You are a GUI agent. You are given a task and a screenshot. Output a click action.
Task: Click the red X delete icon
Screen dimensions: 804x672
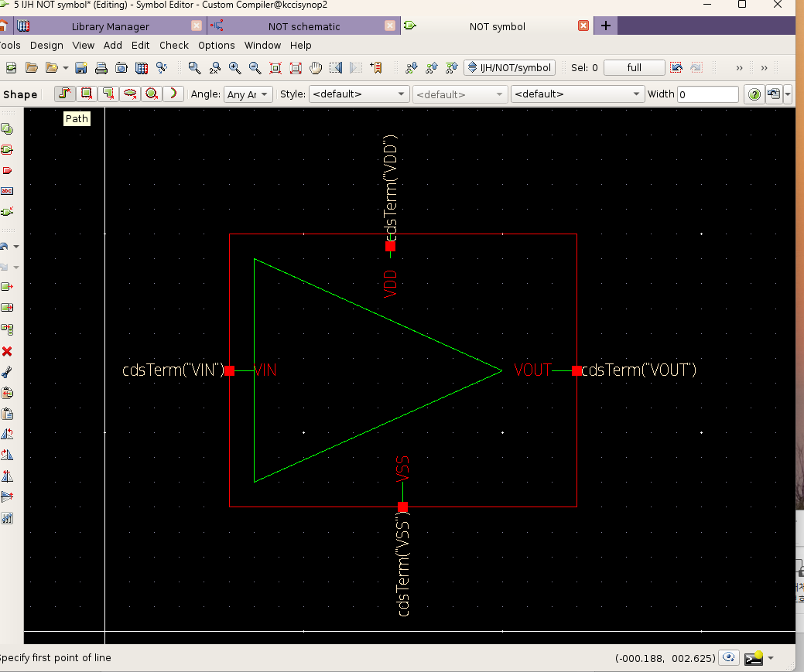[x=7, y=351]
